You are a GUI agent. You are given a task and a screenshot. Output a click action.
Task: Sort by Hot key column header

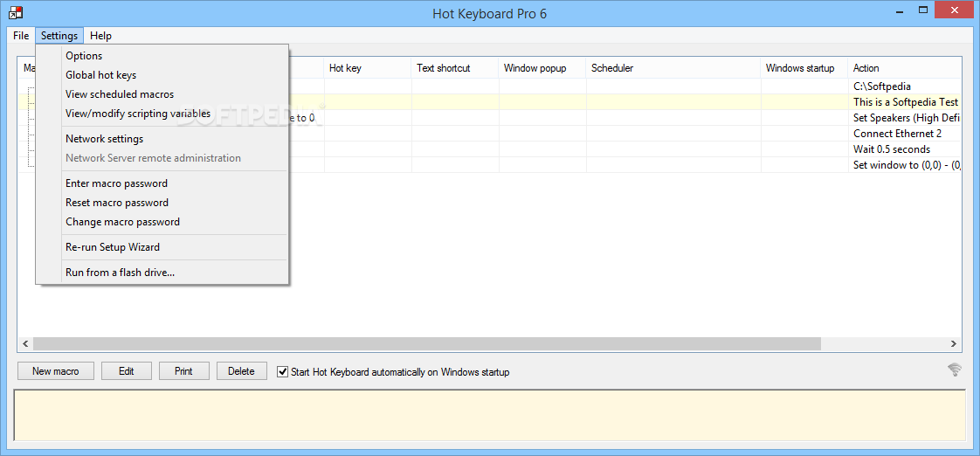(x=368, y=68)
